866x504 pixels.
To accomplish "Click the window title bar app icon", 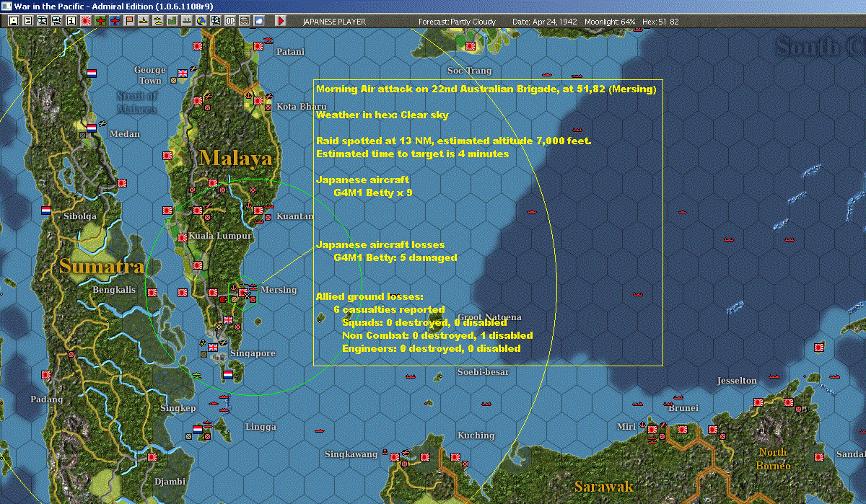I will [6, 6].
